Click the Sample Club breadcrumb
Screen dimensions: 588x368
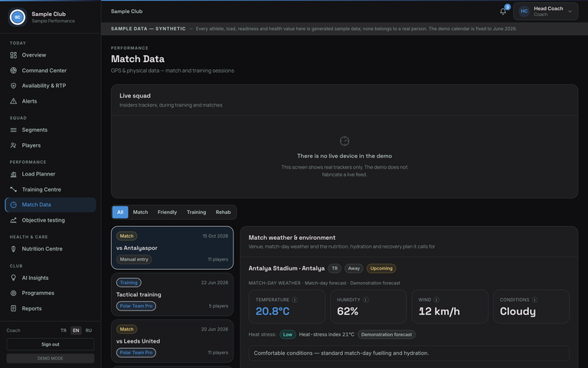click(127, 11)
